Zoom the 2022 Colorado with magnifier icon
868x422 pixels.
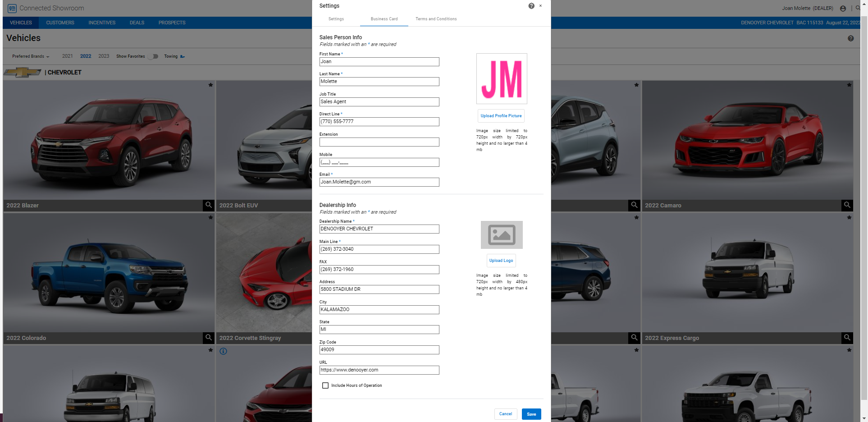pyautogui.click(x=209, y=338)
